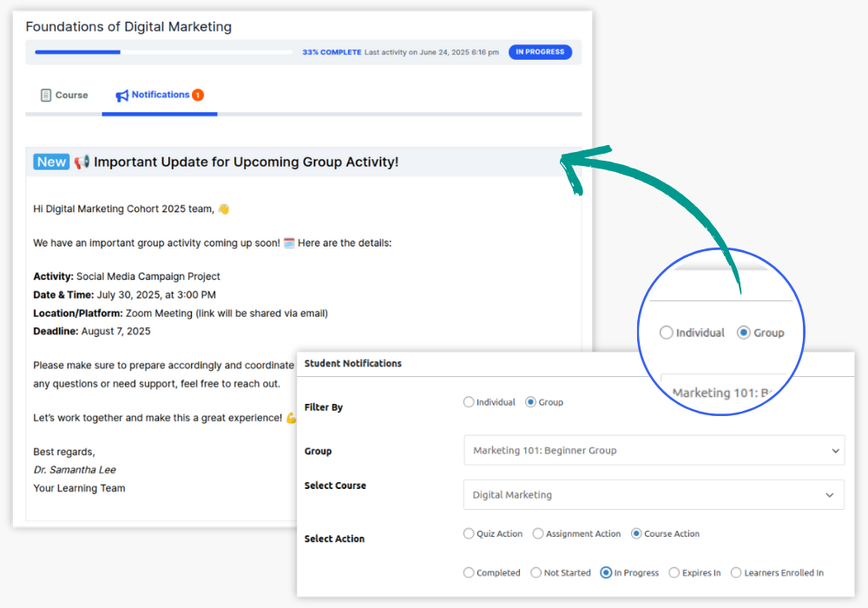Image resolution: width=868 pixels, height=608 pixels.
Task: Click the course completion progress bar
Action: 163,52
